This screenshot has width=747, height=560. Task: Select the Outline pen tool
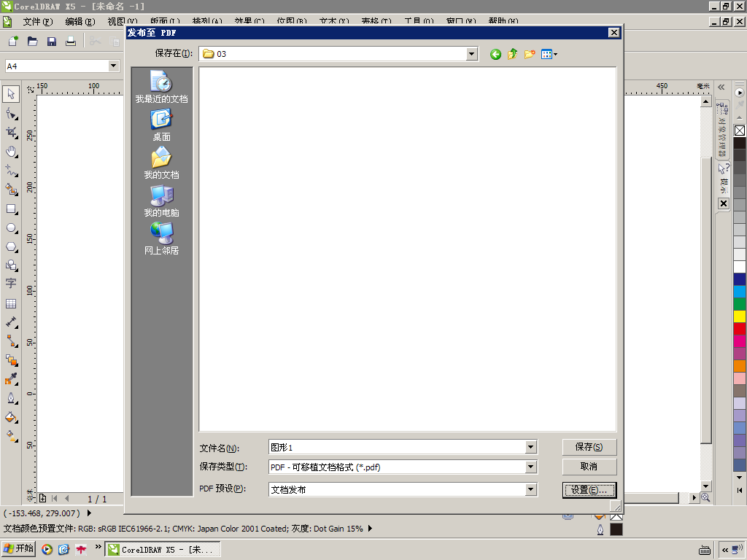(11, 398)
